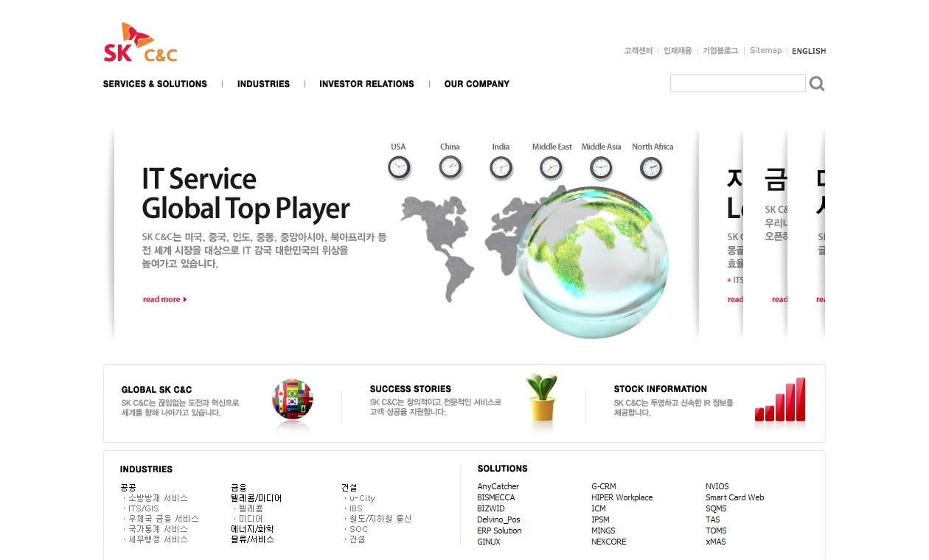Screen dimensions: 929x560
Task: Open the Our Company menu
Action: click(x=476, y=84)
